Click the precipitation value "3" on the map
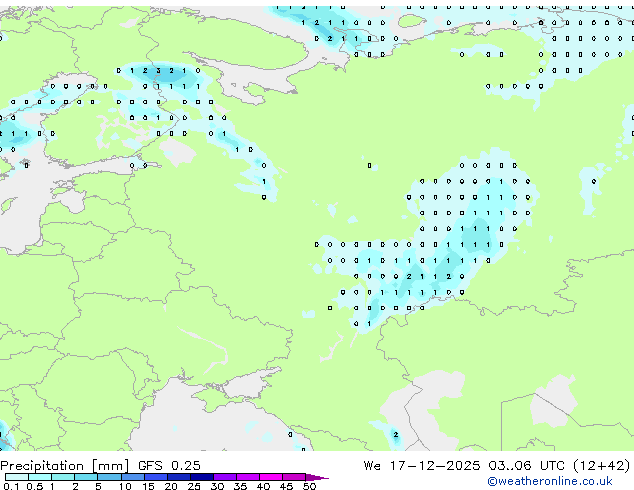 pyautogui.click(x=158, y=71)
